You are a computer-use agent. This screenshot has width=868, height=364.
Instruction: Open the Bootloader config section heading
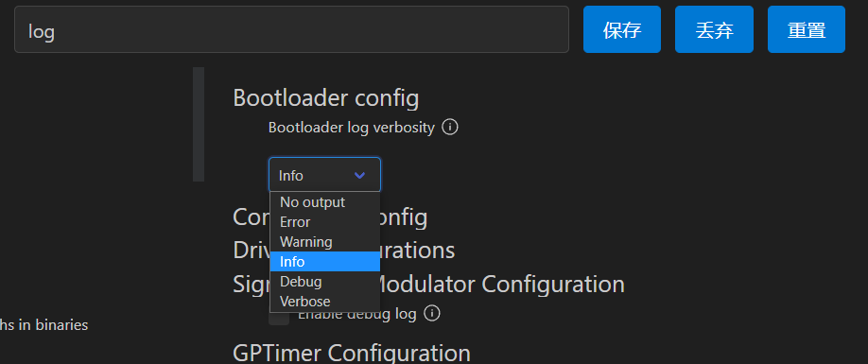[326, 98]
